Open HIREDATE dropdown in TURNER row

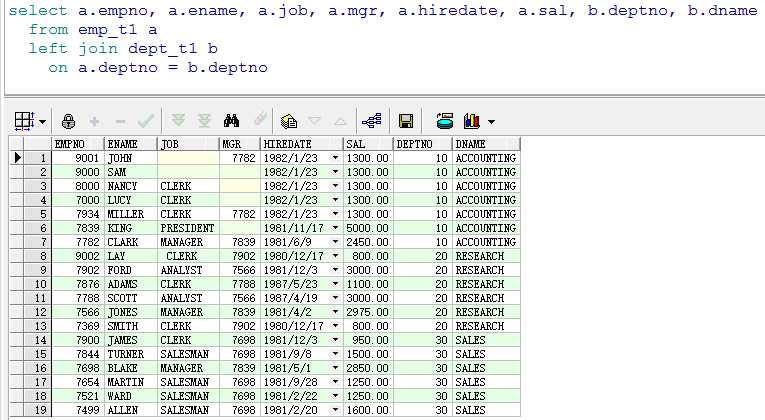[335, 354]
